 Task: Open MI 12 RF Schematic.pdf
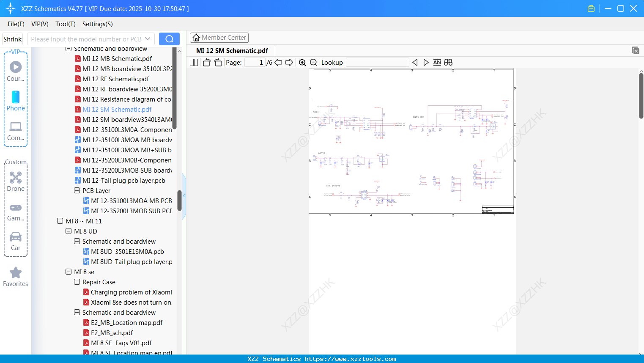(116, 79)
